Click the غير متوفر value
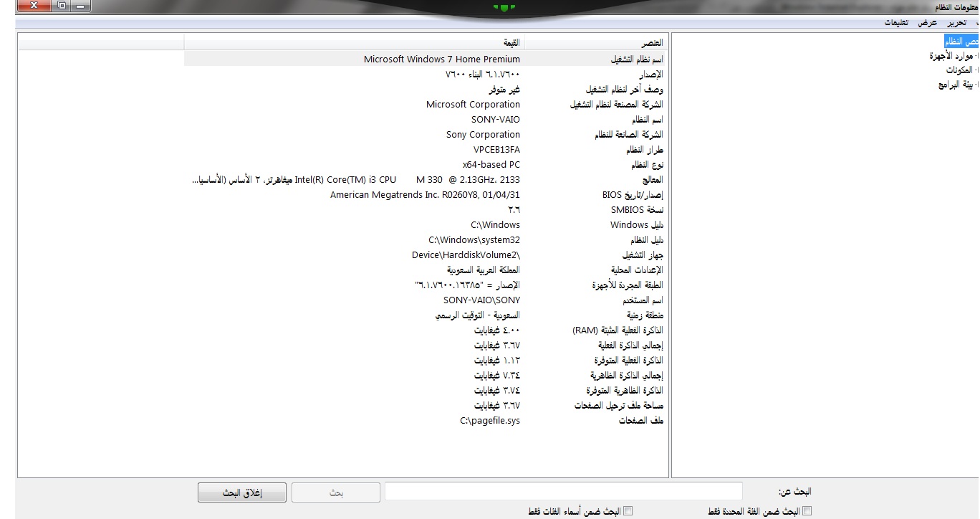This screenshot has width=980, height=519. pos(504,90)
